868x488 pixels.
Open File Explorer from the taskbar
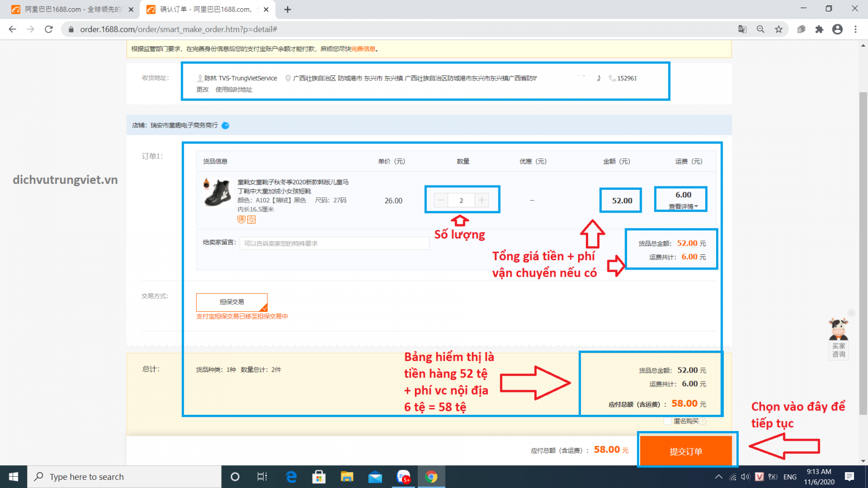click(347, 477)
